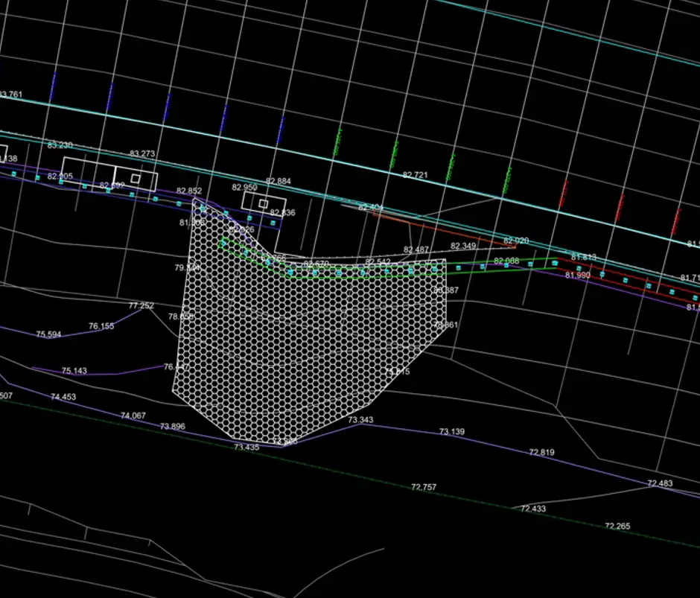Select the 73.343 elevation label
This screenshot has height=598, width=700.
(x=360, y=420)
